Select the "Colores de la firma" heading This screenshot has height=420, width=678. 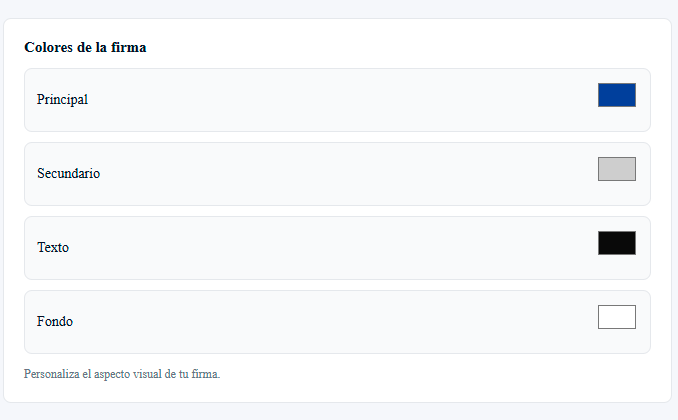[x=86, y=47]
